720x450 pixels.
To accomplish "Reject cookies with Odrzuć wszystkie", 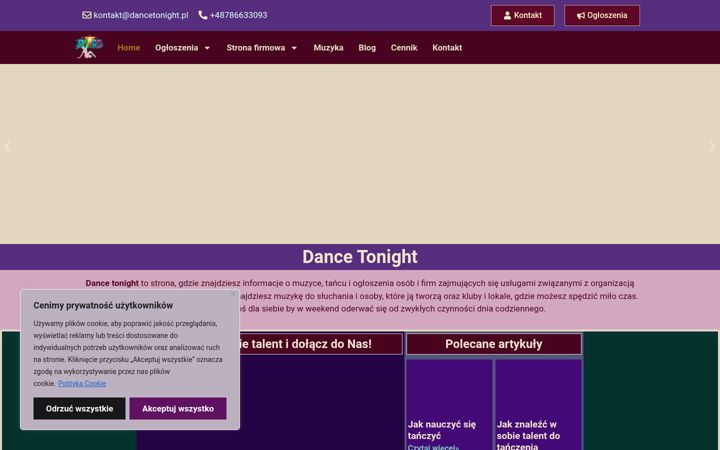I will 79,408.
